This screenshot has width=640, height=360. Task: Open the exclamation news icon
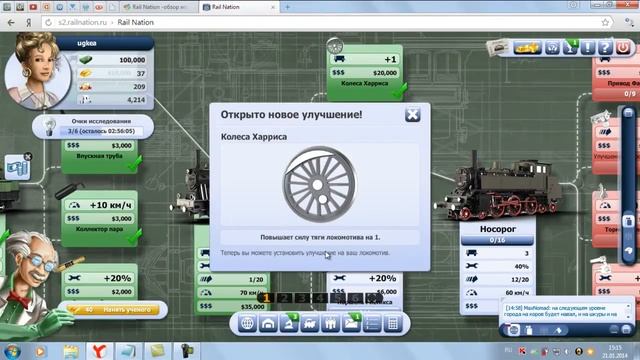(x=588, y=48)
